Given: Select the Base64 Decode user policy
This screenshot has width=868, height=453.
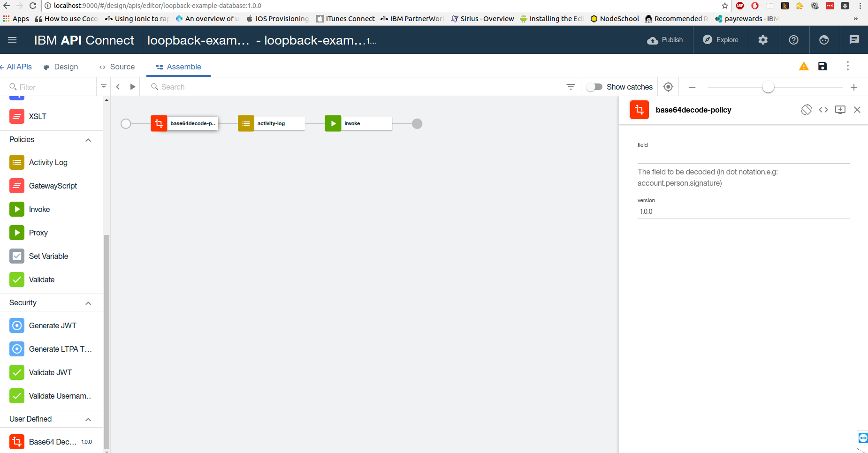Looking at the screenshot, I should [x=52, y=442].
